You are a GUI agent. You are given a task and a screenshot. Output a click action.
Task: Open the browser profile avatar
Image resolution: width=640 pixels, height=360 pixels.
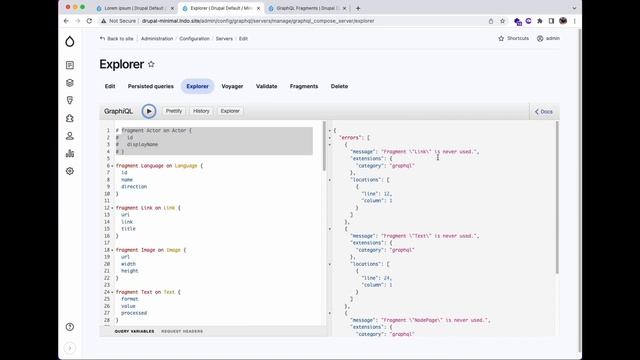click(563, 21)
